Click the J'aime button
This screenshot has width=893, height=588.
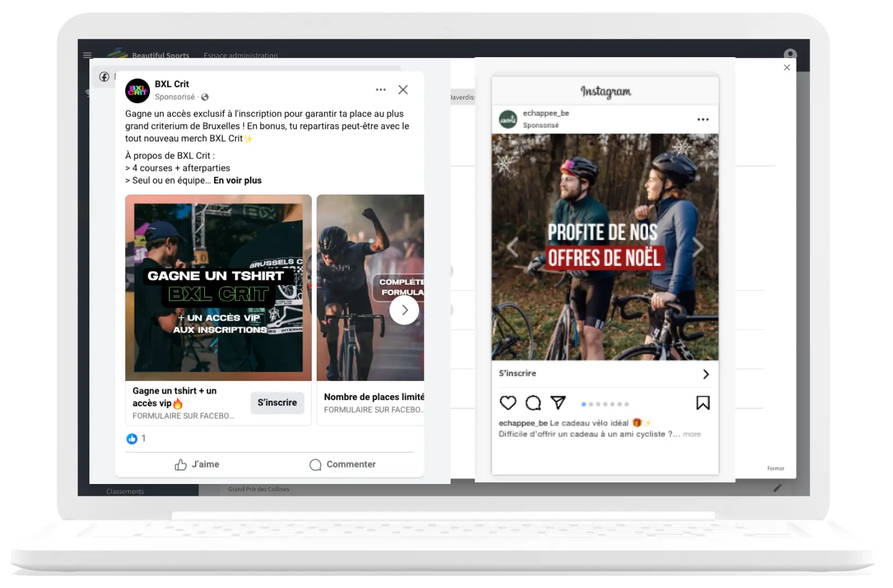(197, 464)
